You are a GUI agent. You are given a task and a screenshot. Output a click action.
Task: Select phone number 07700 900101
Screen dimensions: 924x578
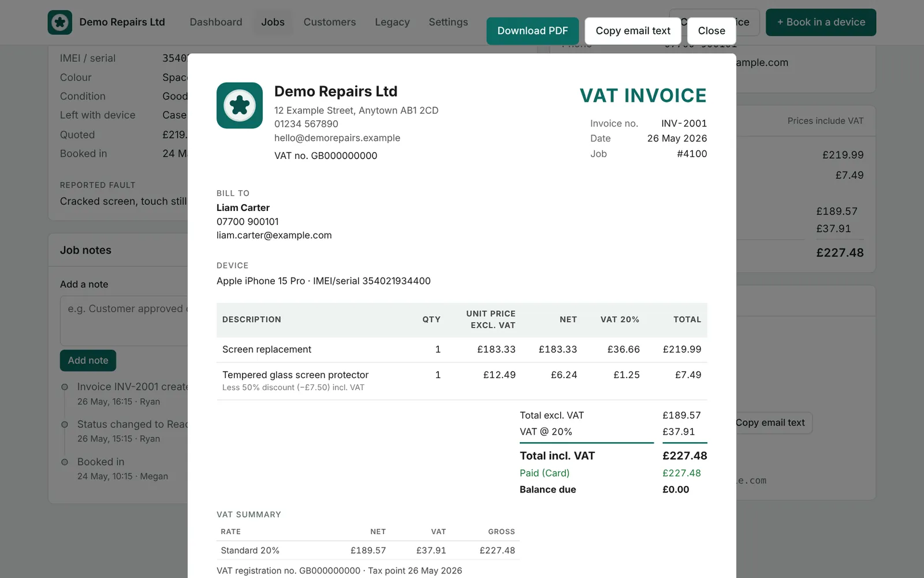248,221
